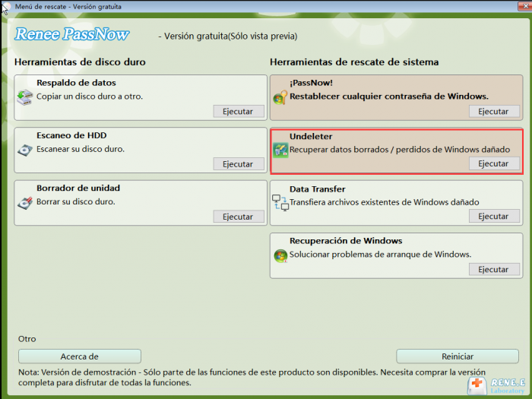Click the Reiniciar button
Viewport: 532px width, 399px height.
tap(458, 356)
